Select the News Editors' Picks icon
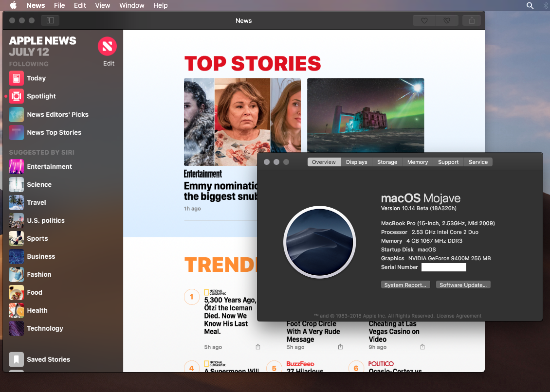Viewport: 550px width, 392px height. pos(16,114)
